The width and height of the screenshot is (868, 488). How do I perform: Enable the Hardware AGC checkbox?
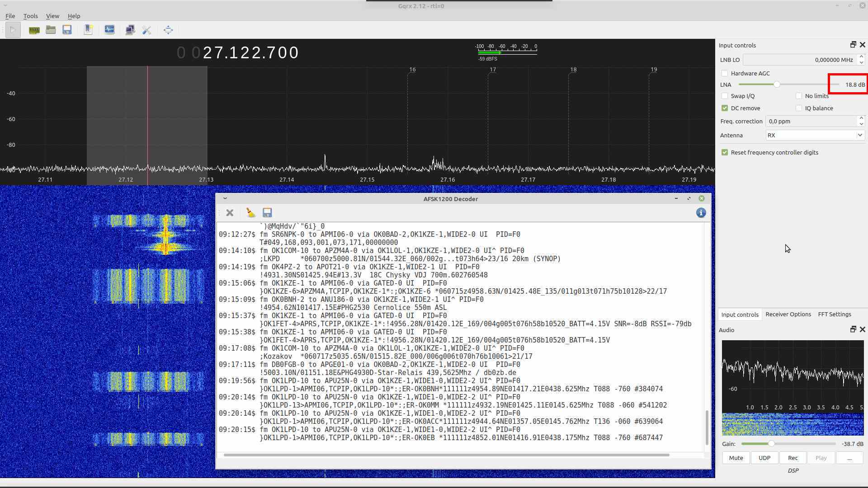725,73
